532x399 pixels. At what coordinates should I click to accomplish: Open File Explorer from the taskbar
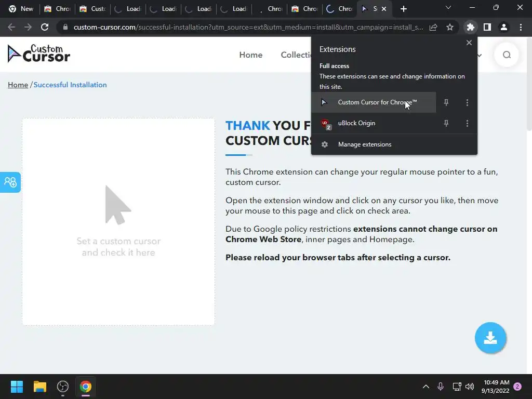39,387
